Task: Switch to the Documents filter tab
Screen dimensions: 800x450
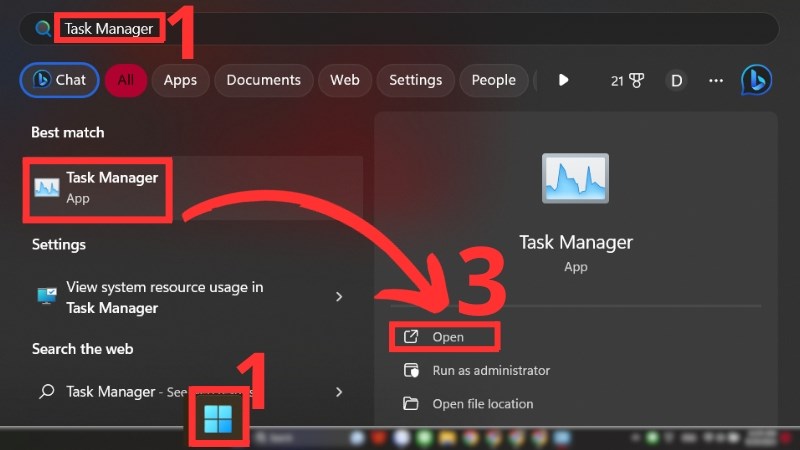Action: pos(263,80)
